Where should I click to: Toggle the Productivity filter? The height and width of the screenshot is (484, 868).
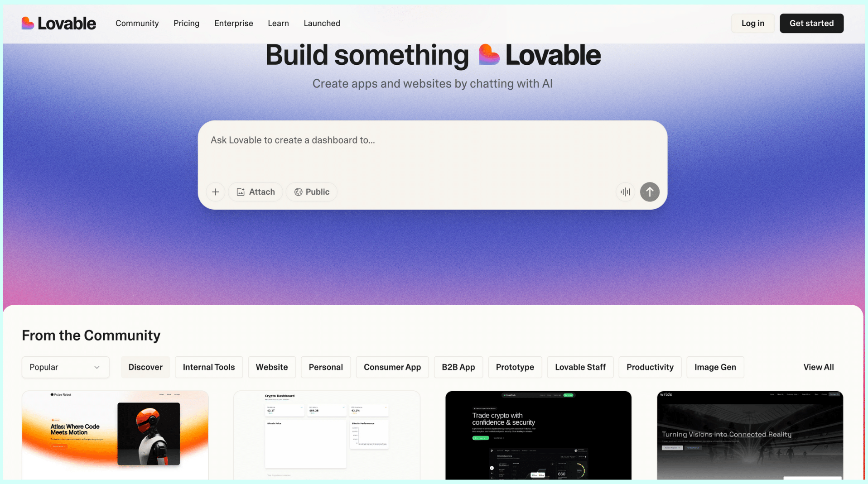click(650, 367)
